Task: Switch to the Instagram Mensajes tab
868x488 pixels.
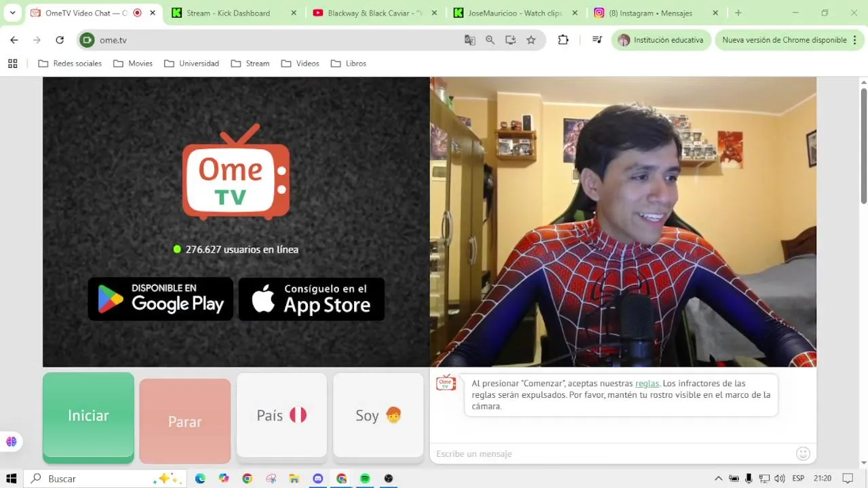Action: 651,13
